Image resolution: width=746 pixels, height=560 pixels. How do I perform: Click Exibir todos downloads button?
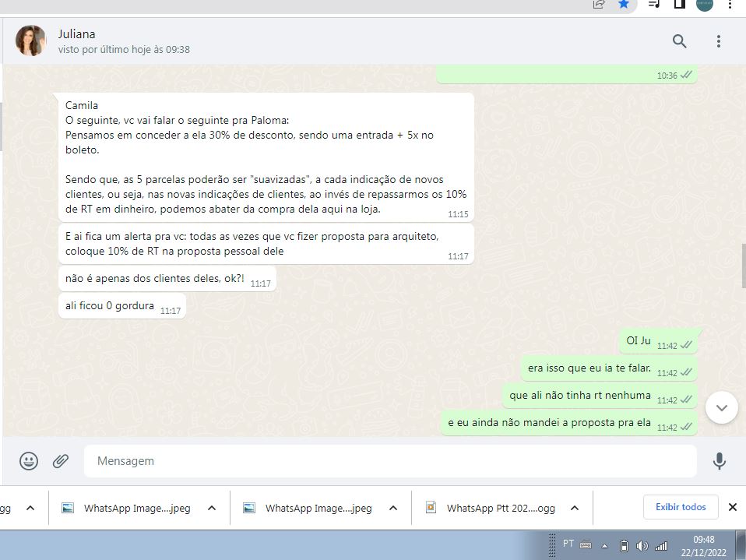point(681,507)
